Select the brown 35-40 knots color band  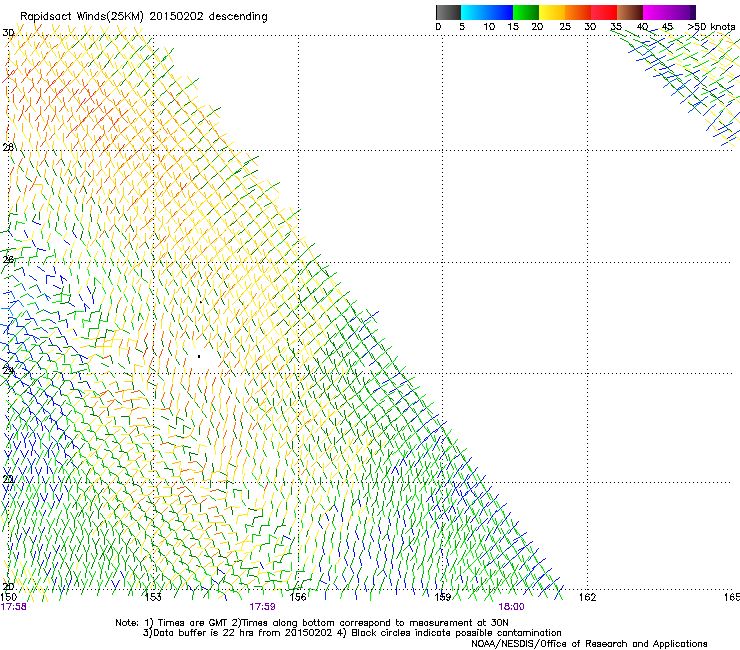pos(630,12)
